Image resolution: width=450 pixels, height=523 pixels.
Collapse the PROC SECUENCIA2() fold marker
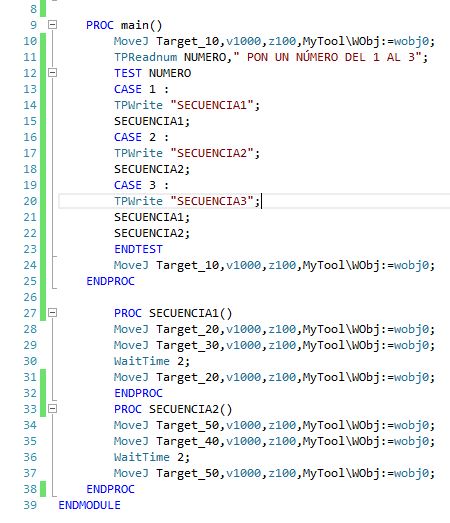point(52,409)
